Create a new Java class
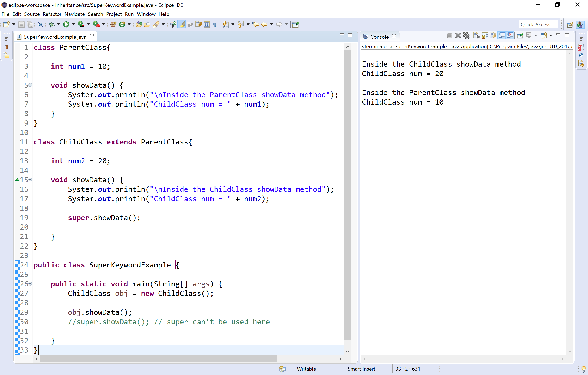This screenshot has width=588, height=375. pos(122,24)
